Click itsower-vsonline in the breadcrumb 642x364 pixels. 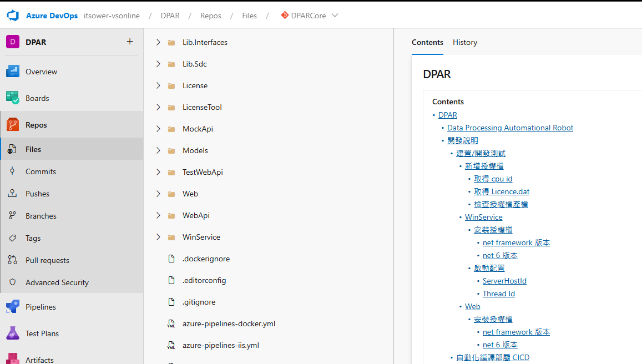tap(112, 16)
